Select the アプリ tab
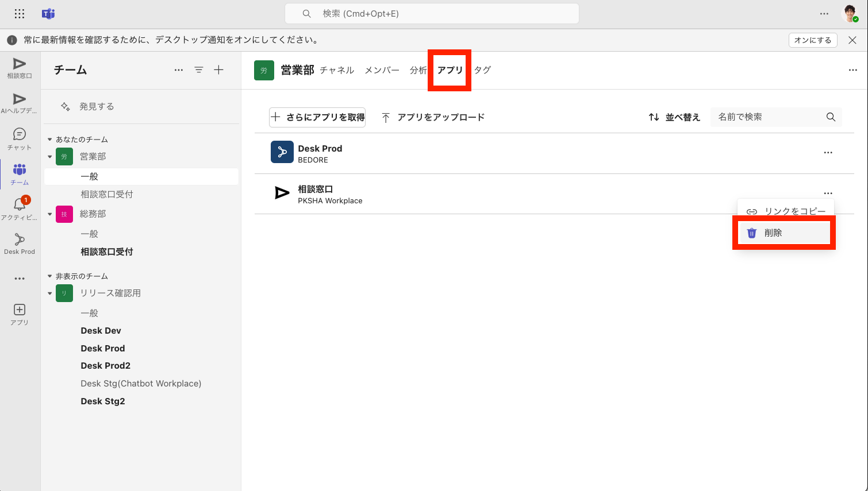This screenshot has height=491, width=868. click(450, 70)
